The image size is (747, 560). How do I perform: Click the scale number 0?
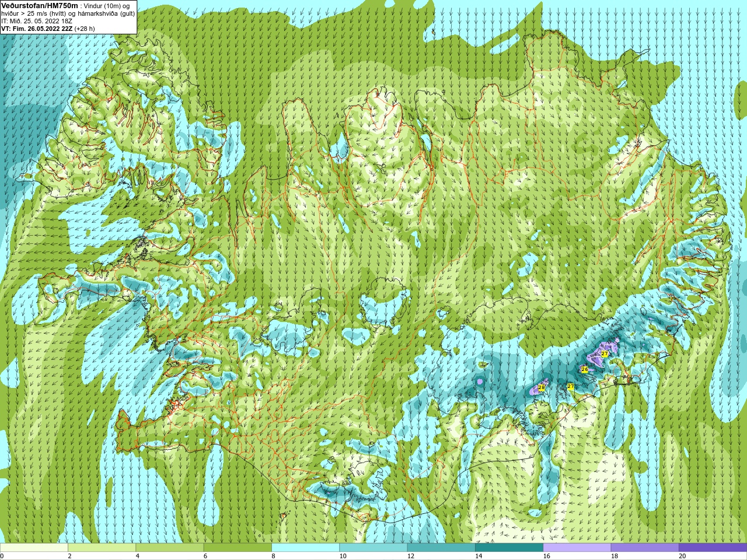pyautogui.click(x=2, y=556)
